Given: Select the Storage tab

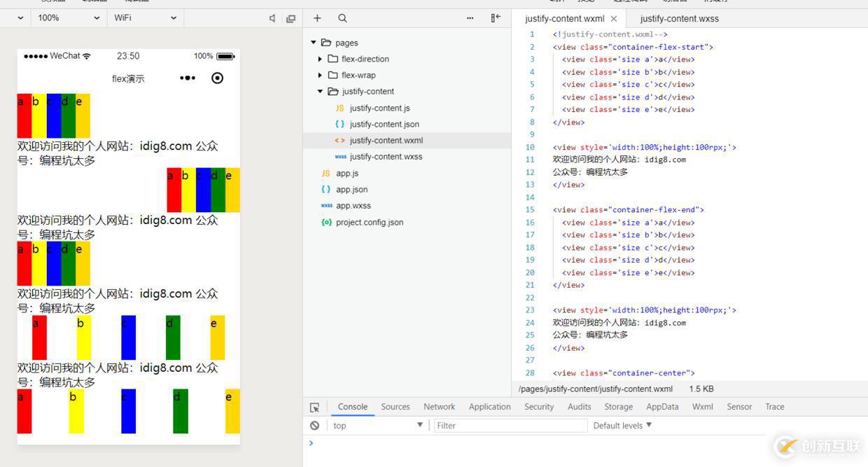Looking at the screenshot, I should click(619, 407).
